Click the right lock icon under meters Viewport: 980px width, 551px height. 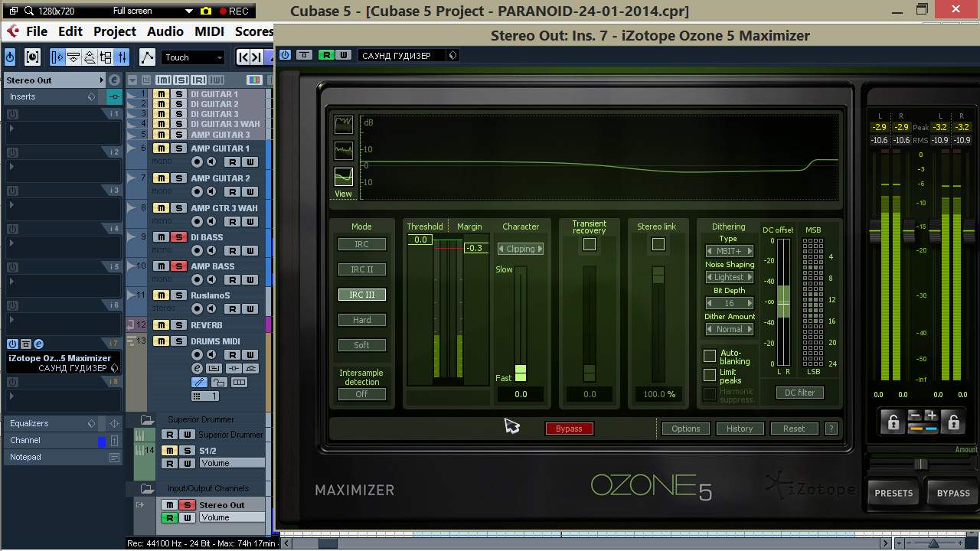(953, 422)
